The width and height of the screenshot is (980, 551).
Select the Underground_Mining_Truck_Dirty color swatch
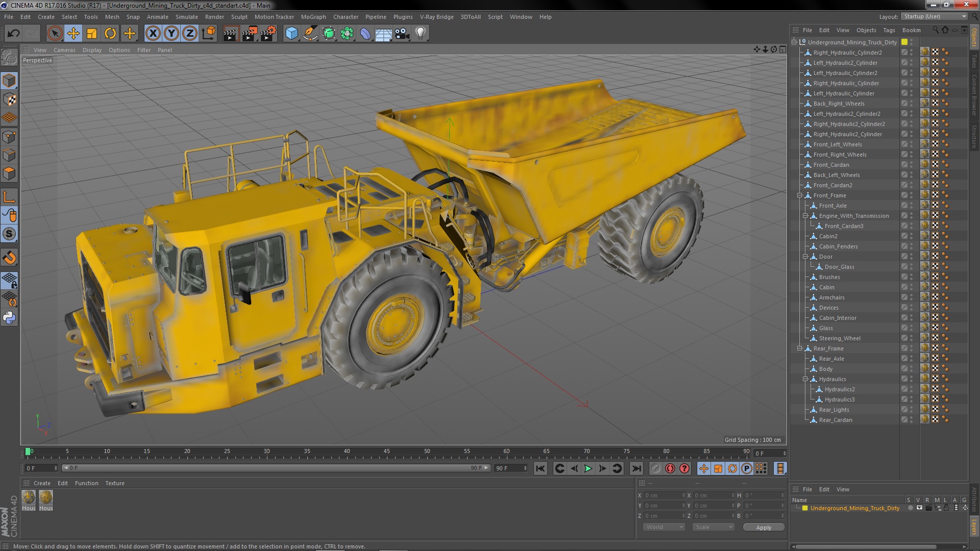806,508
